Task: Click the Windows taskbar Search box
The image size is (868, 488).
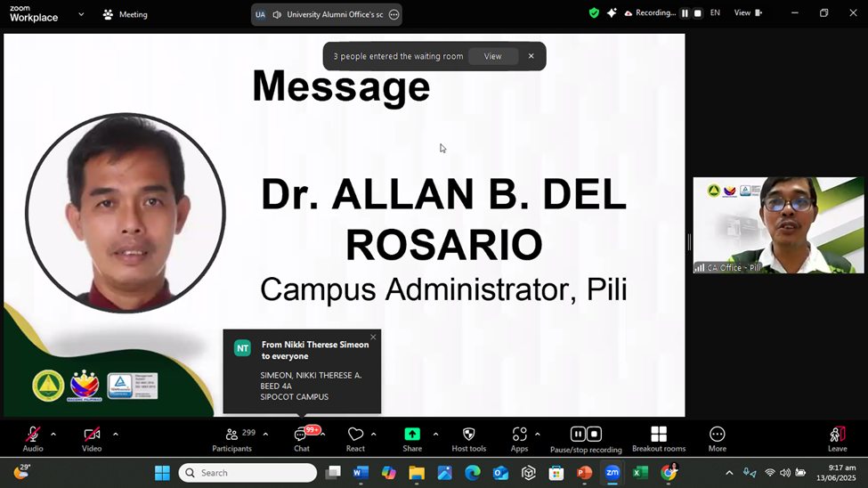Action: tap(247, 473)
